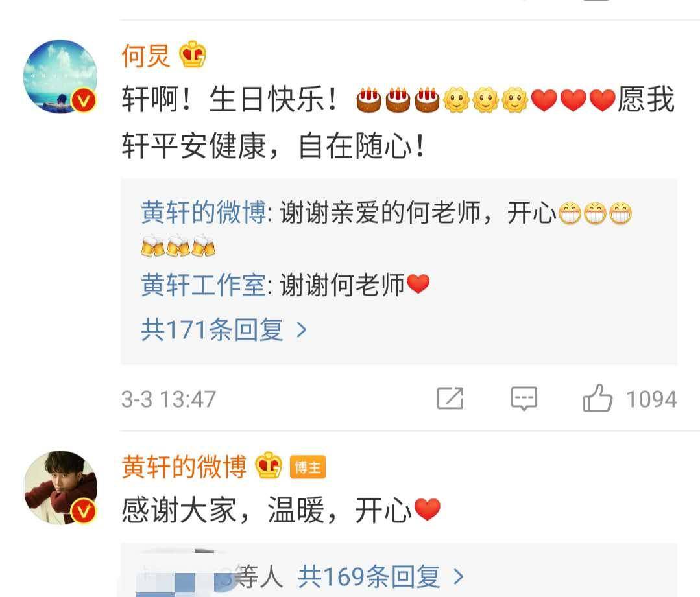Tap the orange 博主 badge
The height and width of the screenshot is (597, 700).
pos(308,467)
